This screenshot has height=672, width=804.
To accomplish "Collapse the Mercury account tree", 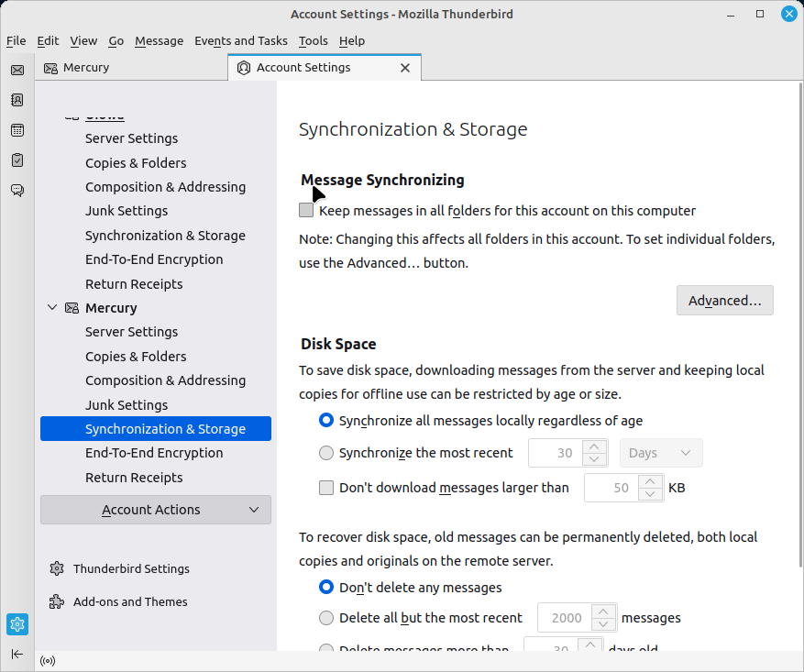I will 52,308.
